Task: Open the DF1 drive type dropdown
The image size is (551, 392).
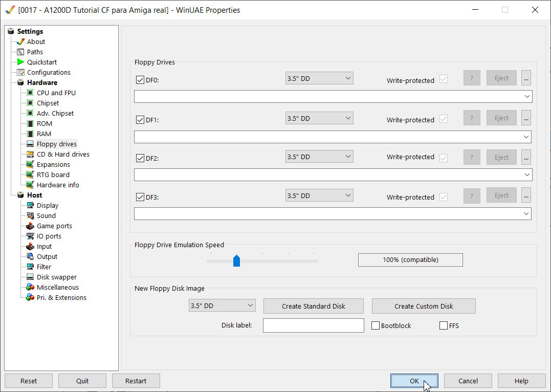Action: point(319,118)
